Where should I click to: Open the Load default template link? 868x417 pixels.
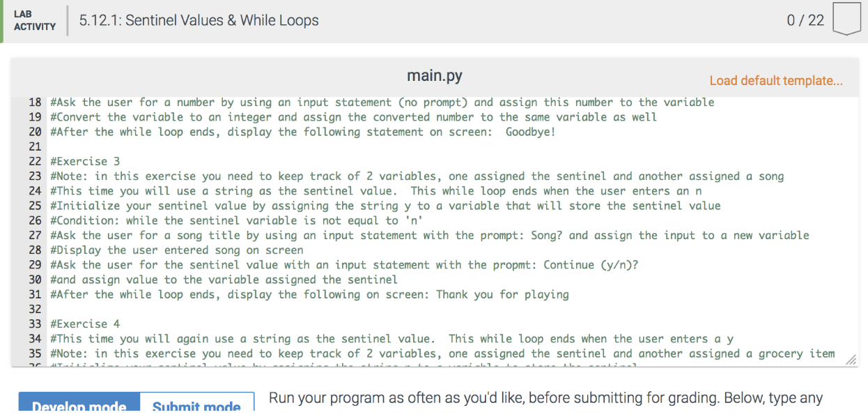click(x=775, y=80)
